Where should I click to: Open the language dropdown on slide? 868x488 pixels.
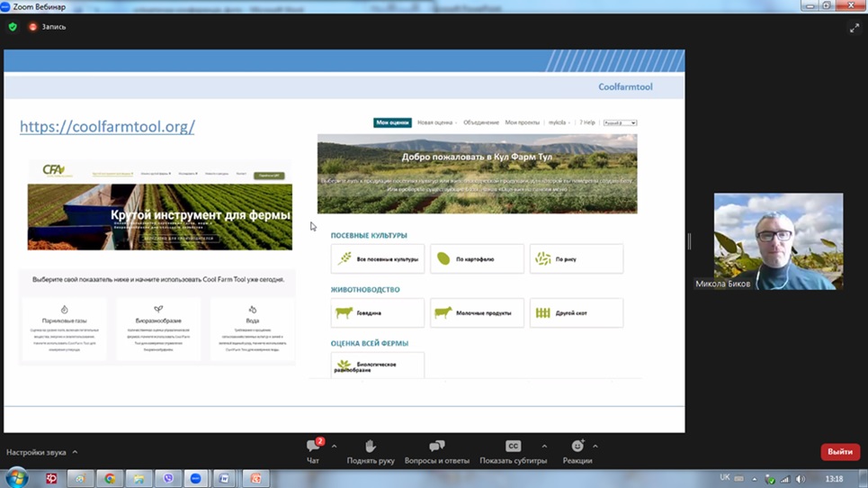(x=620, y=122)
